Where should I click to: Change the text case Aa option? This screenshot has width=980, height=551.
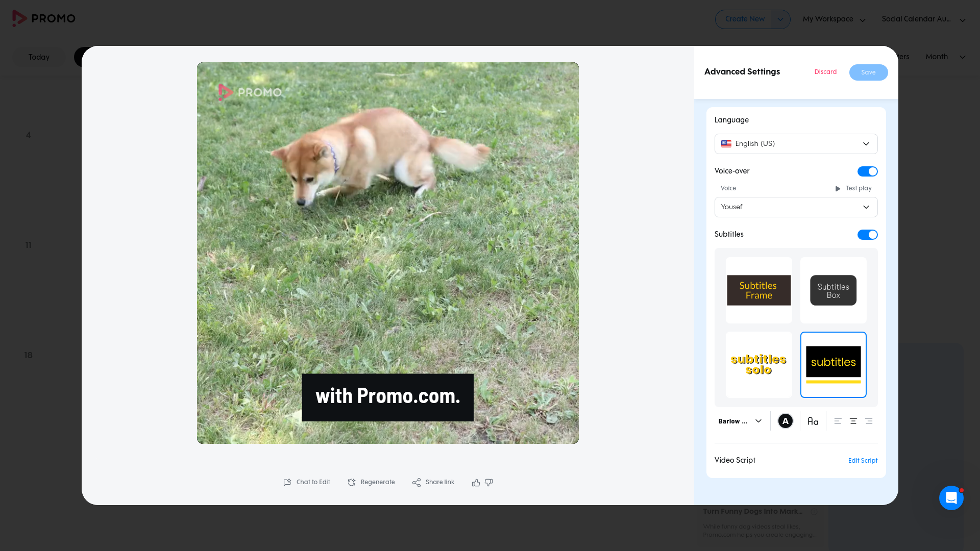pyautogui.click(x=813, y=421)
